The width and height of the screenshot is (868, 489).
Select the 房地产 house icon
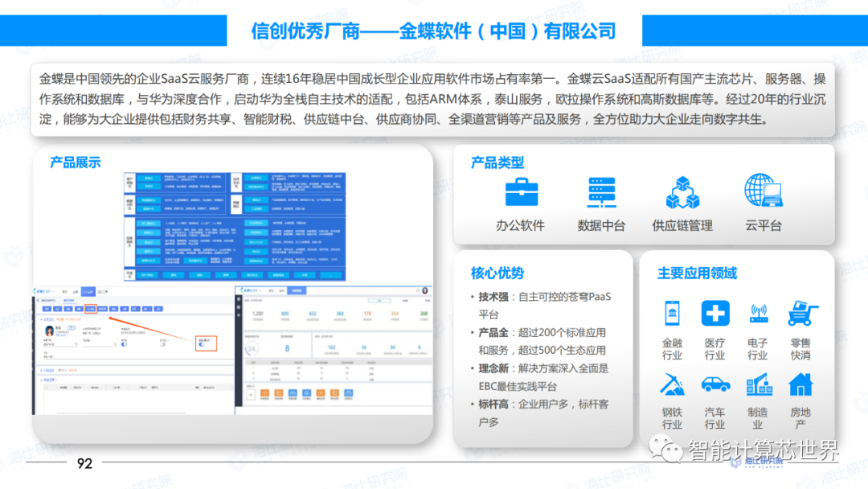coord(800,384)
